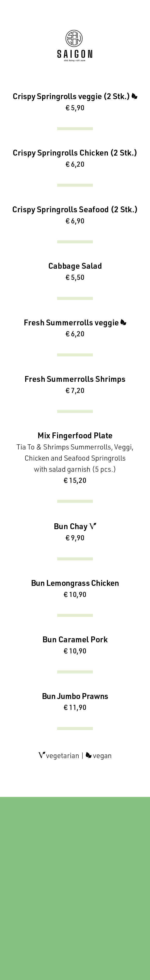Select the Crispy Springrolls Seafood item
This screenshot has height=980, width=150.
(75, 210)
